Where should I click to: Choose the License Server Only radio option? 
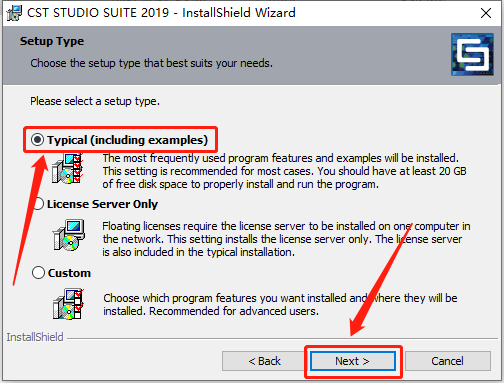(x=39, y=204)
